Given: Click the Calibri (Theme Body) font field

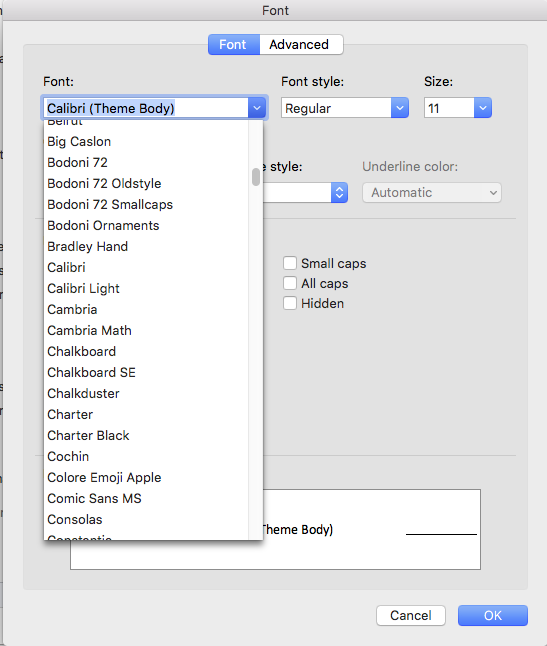Looking at the screenshot, I should (146, 108).
